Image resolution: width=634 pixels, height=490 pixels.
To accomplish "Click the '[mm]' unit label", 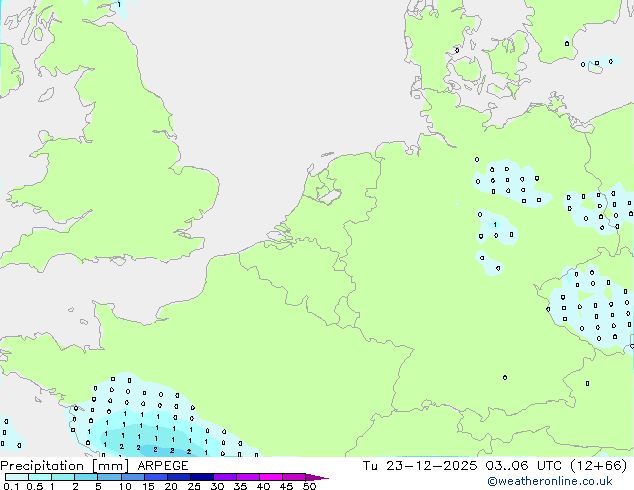I will coord(110,466).
